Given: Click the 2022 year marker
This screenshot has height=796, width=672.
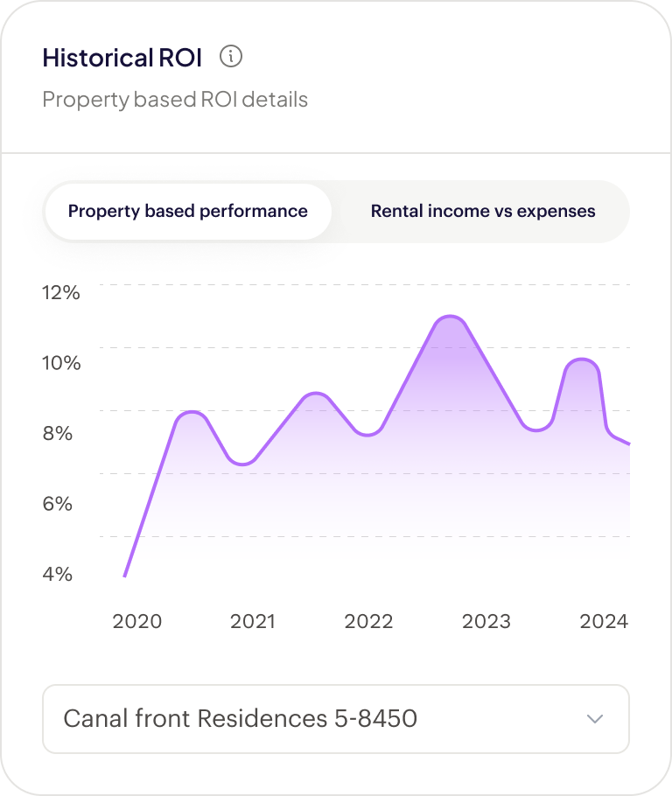Looking at the screenshot, I should coord(368,621).
